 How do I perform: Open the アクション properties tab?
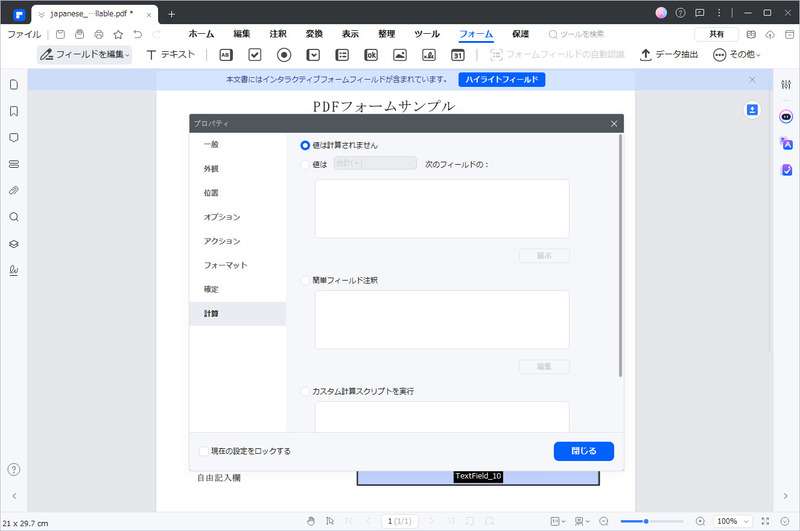(x=237, y=241)
